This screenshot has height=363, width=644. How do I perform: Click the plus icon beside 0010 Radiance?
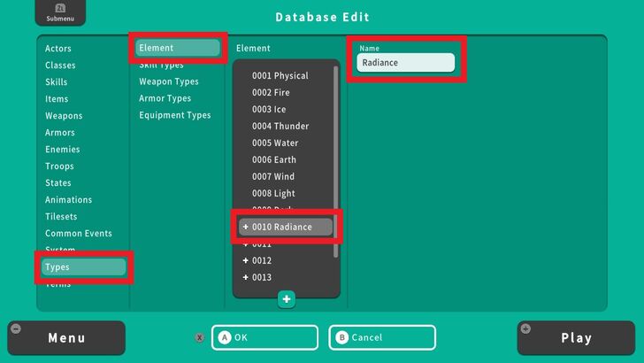click(x=245, y=228)
